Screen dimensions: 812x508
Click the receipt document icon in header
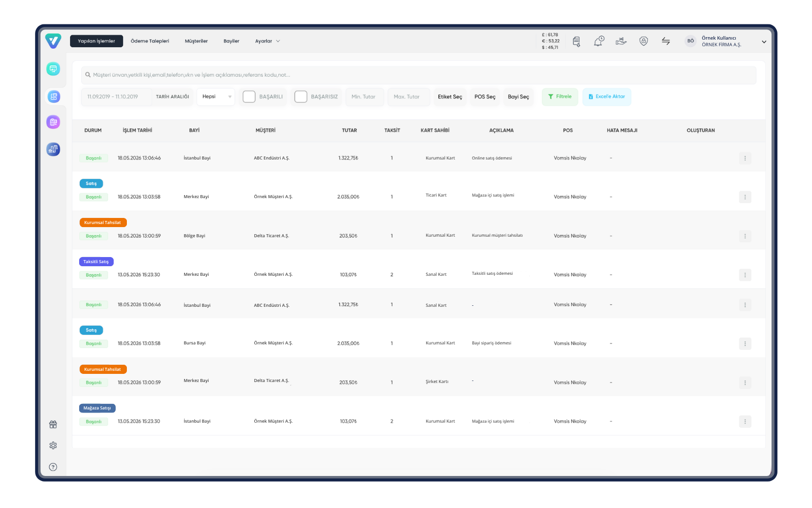pyautogui.click(x=577, y=41)
